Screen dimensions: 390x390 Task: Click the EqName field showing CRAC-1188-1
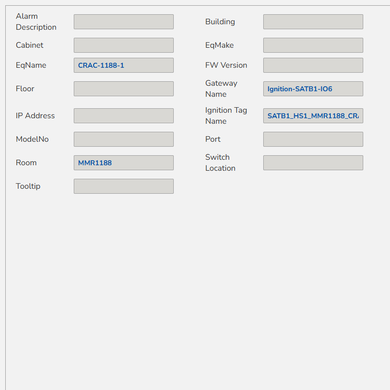pyautogui.click(x=124, y=65)
